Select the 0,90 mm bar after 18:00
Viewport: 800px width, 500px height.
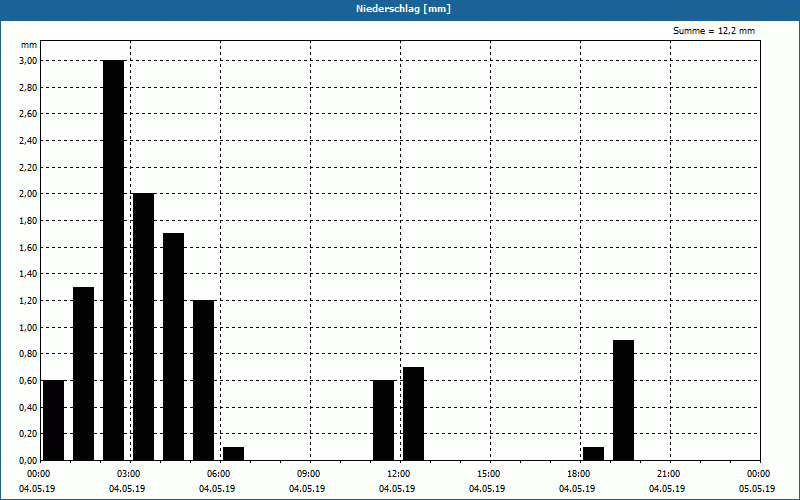[x=623, y=400]
